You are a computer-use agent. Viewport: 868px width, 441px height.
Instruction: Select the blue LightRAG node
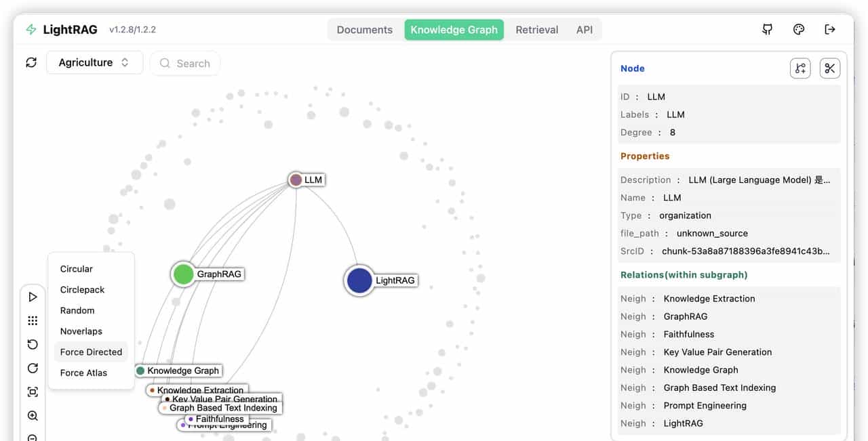tap(359, 280)
